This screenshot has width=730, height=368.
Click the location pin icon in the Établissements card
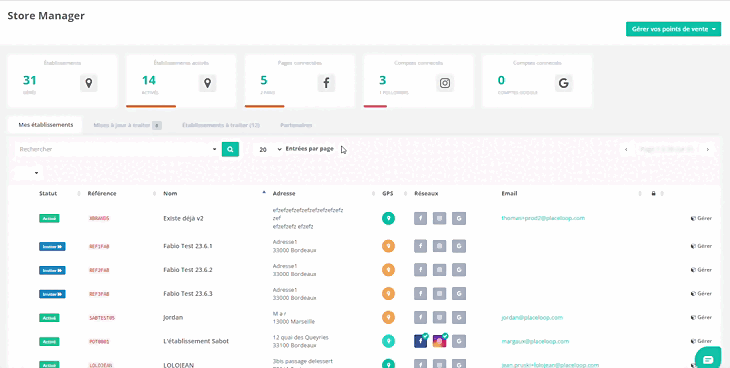coord(88,83)
